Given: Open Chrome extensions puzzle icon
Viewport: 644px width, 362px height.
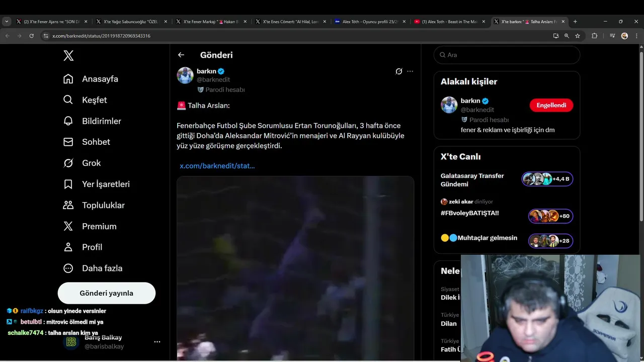Looking at the screenshot, I should pyautogui.click(x=594, y=36).
